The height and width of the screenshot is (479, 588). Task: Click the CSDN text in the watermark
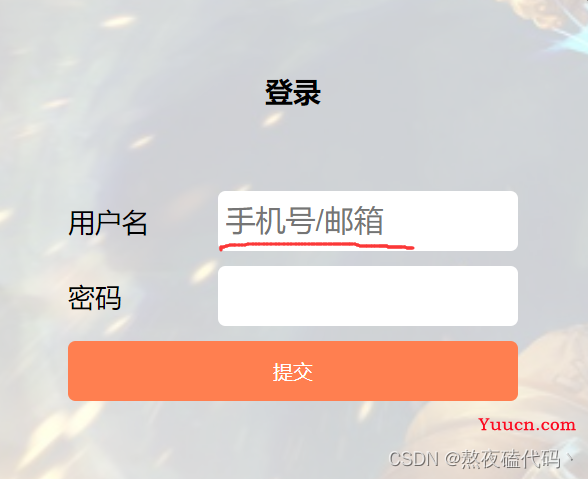[414, 459]
